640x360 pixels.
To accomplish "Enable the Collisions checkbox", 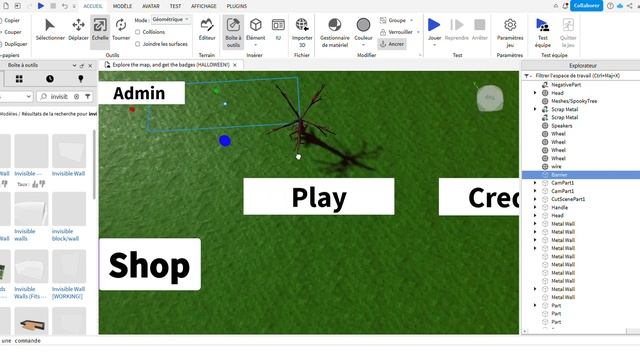I will (138, 32).
